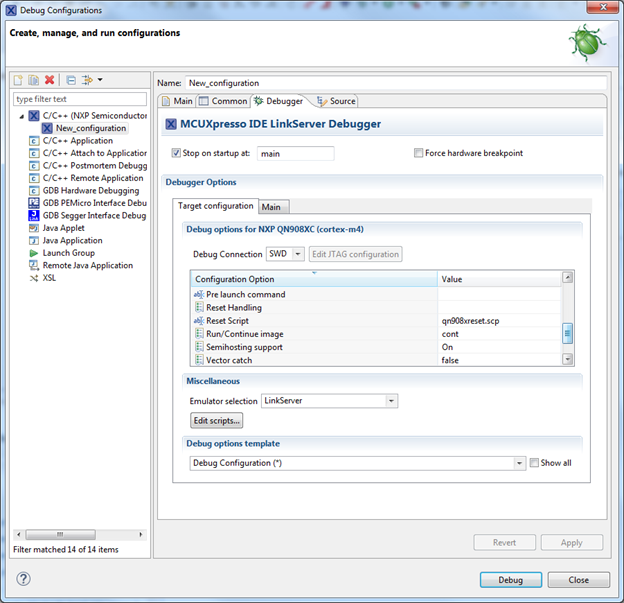Click the Apply button

coord(571,543)
